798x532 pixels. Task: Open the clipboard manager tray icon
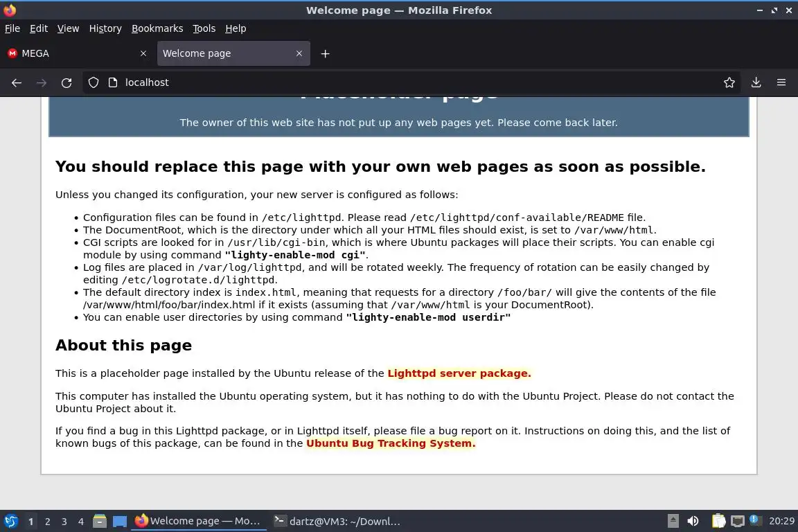click(x=718, y=521)
